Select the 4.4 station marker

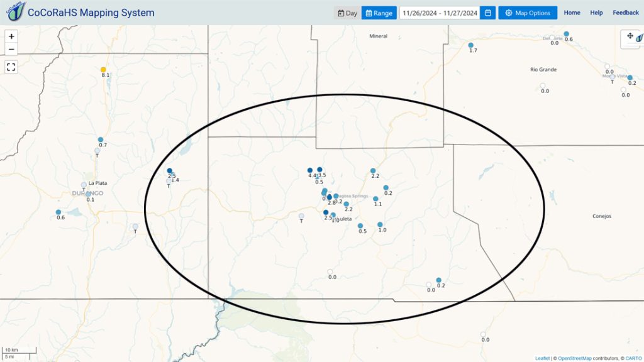click(x=310, y=170)
